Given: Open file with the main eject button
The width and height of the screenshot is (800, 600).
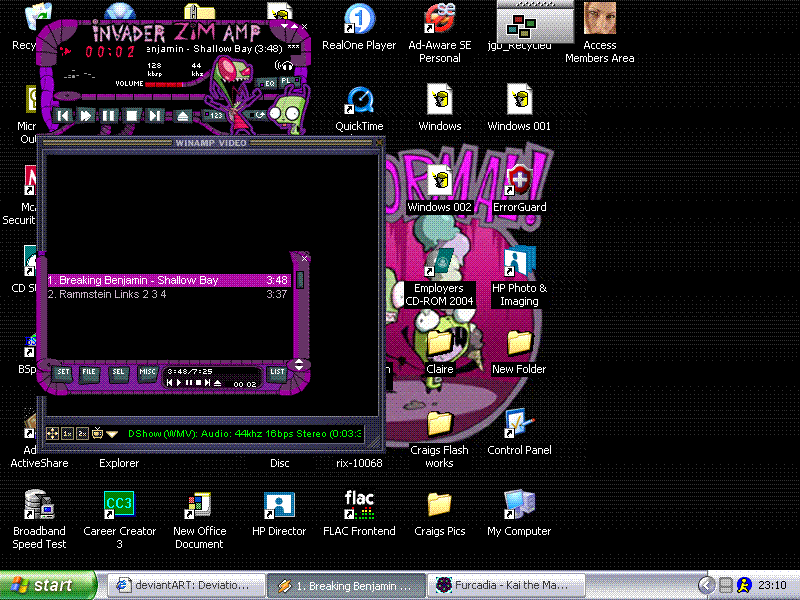Looking at the screenshot, I should (x=183, y=116).
